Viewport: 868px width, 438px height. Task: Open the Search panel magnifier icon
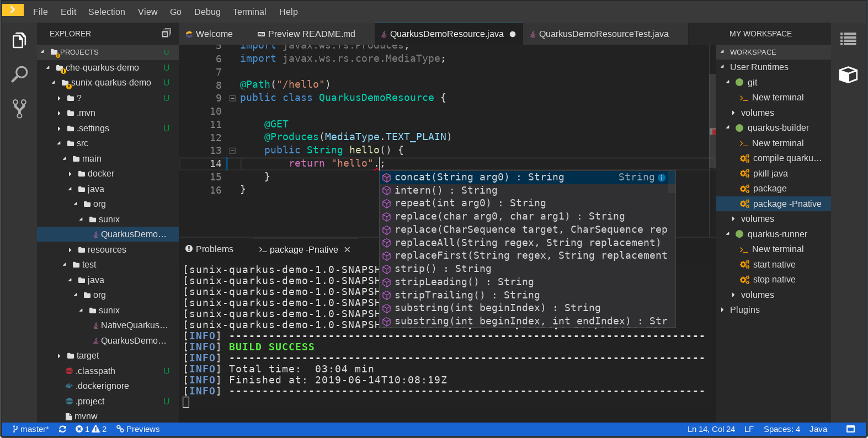(x=19, y=74)
